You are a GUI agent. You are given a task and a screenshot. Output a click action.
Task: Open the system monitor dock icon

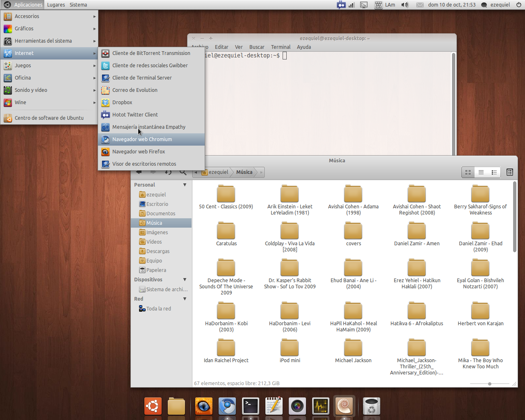[x=321, y=406]
